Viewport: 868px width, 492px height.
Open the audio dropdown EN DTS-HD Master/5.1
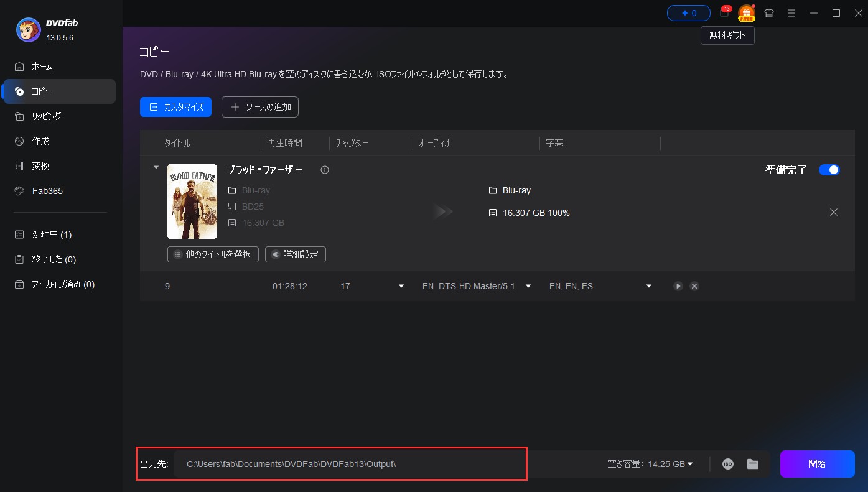[x=528, y=286]
